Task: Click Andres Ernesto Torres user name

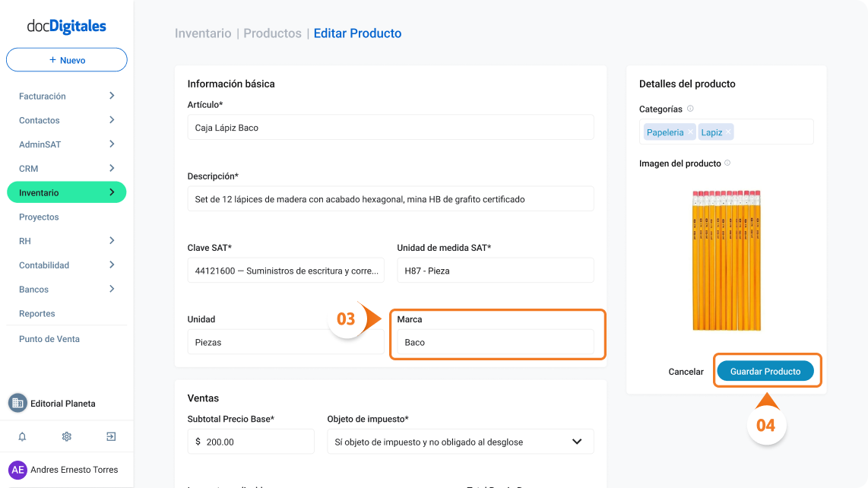Action: tap(74, 470)
